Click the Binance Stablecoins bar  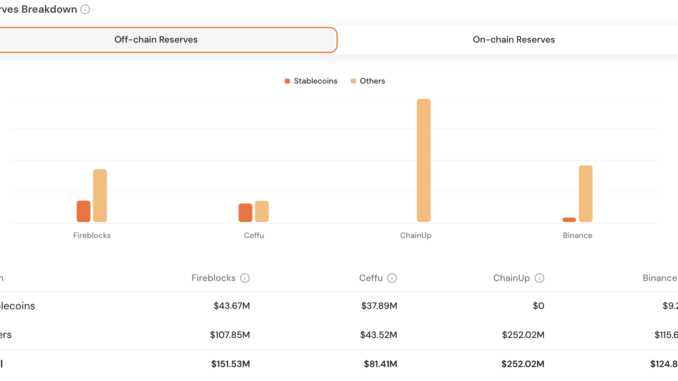tap(569, 220)
